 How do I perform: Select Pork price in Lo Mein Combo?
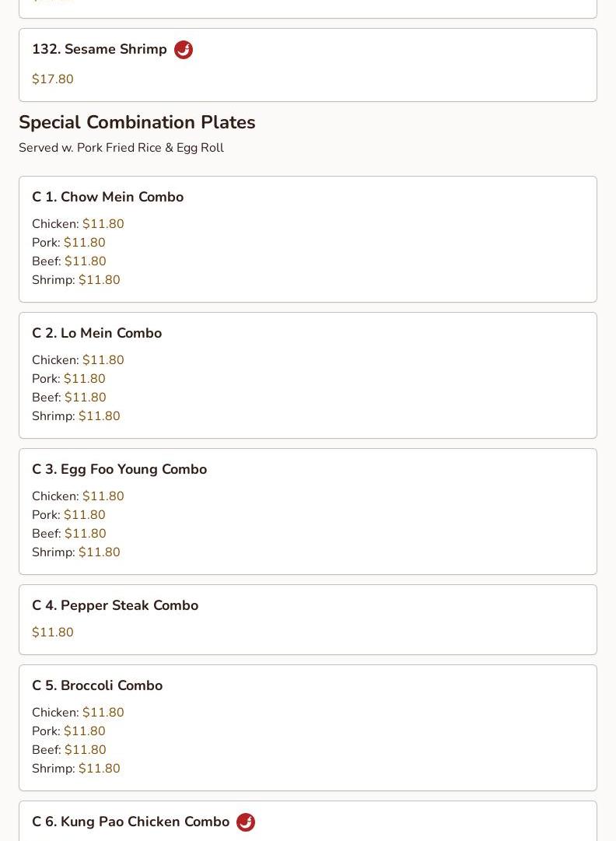tap(84, 379)
